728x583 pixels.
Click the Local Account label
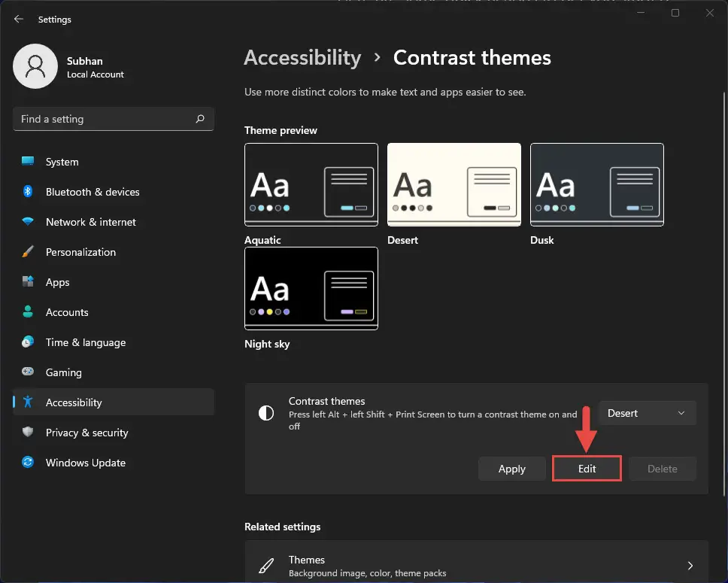[96, 74]
